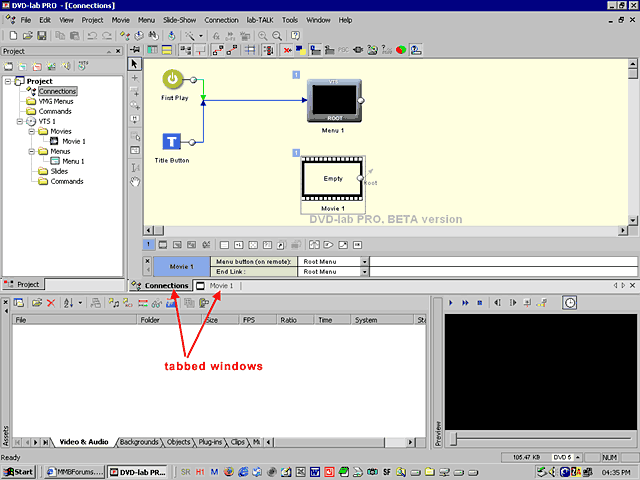Image resolution: width=640 pixels, height=480 pixels.
Task: Click the Zoom out magnifier icon
Action: coord(277,36)
